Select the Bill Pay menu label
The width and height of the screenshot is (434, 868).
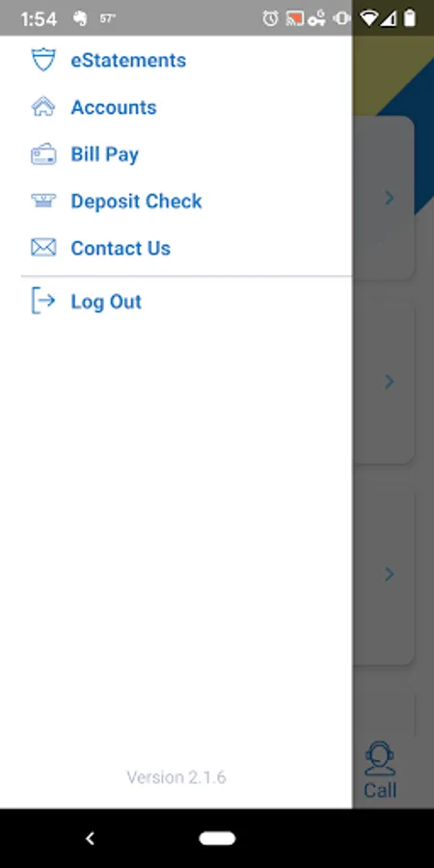coord(104,154)
